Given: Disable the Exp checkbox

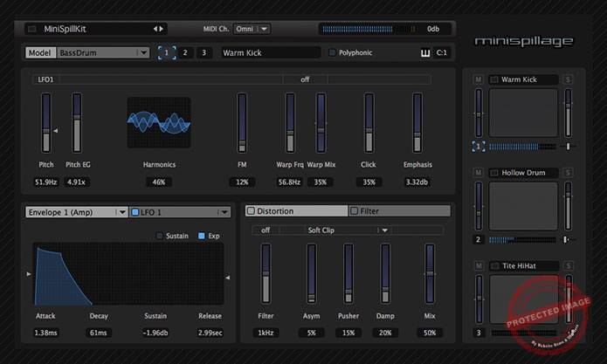Looking at the screenshot, I should coord(201,236).
